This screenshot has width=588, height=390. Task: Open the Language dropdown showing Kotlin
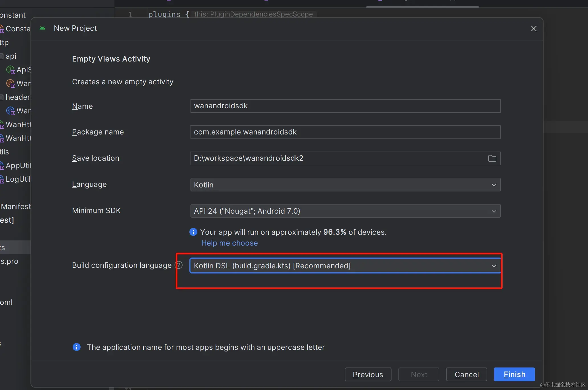click(x=494, y=185)
